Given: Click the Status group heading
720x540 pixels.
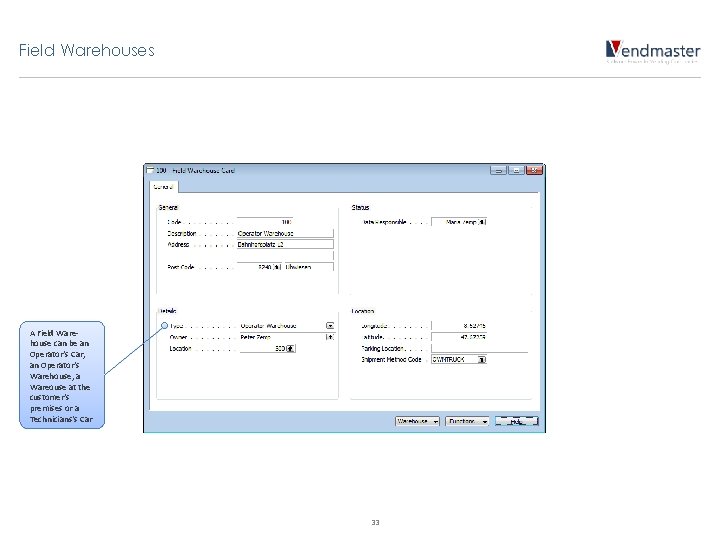Looking at the screenshot, I should pyautogui.click(x=360, y=208).
